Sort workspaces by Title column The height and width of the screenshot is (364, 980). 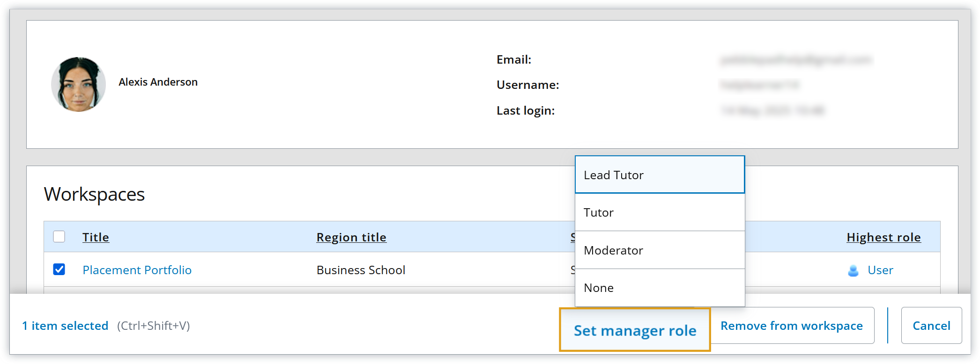pos(96,237)
